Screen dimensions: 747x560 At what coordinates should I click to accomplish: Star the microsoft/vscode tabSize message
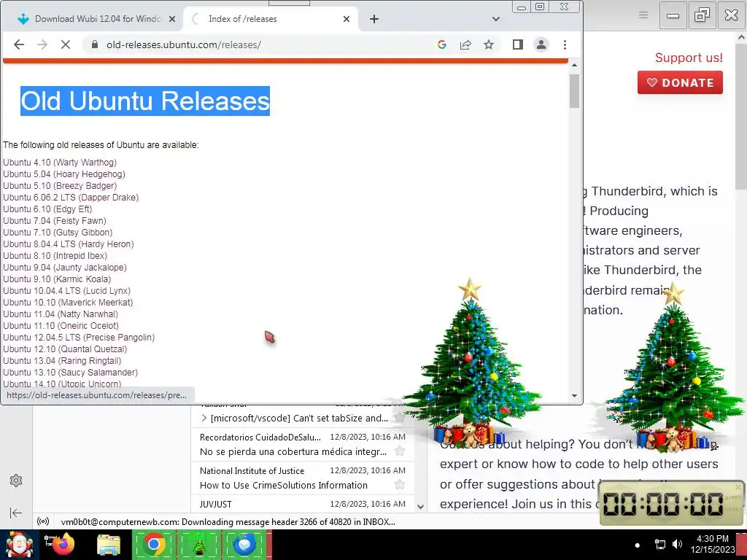(399, 418)
